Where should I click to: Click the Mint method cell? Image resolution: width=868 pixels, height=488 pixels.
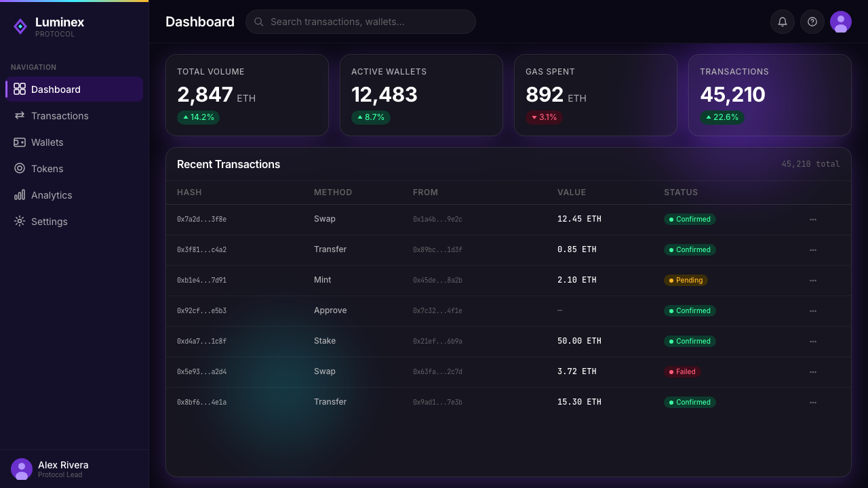coord(323,280)
